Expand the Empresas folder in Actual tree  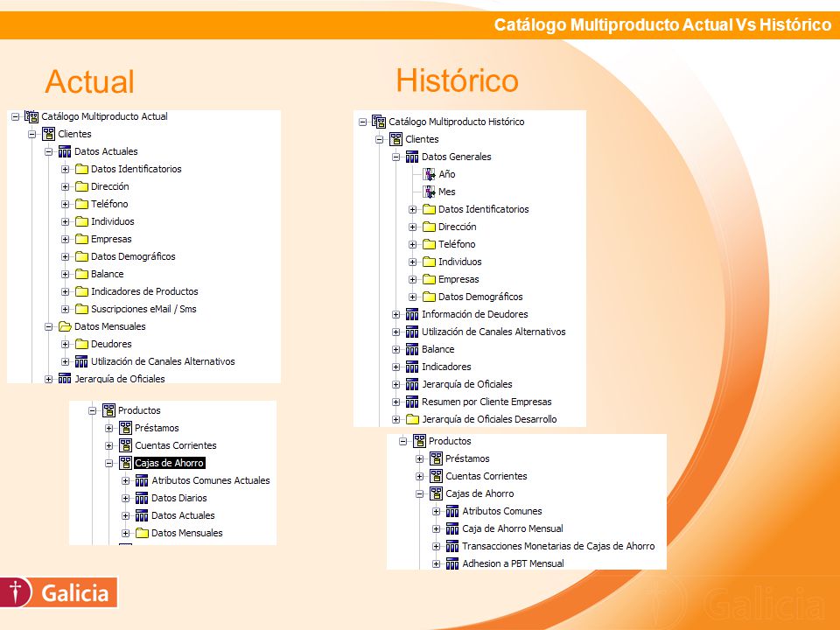coord(65,240)
